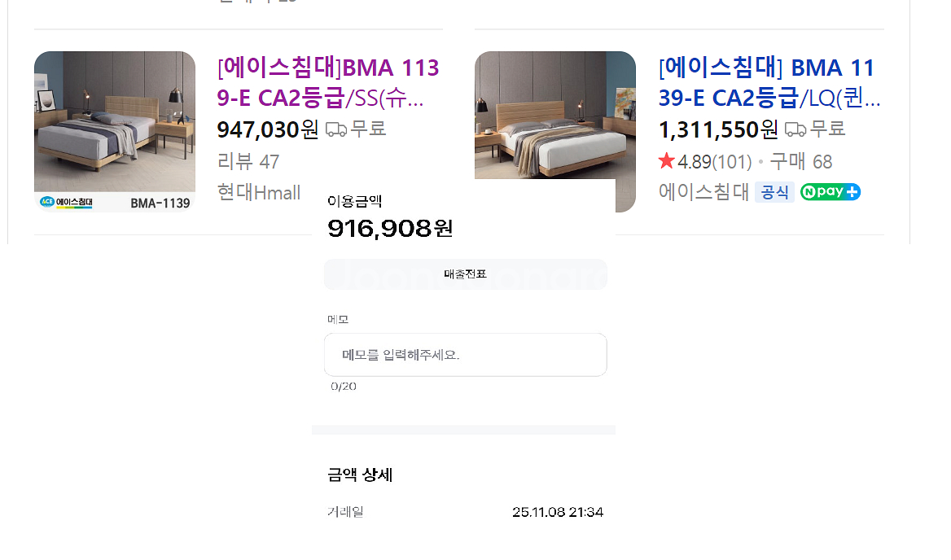Click the delivery truck icon beside 무료 on first product
951x560 pixels.
(335, 129)
